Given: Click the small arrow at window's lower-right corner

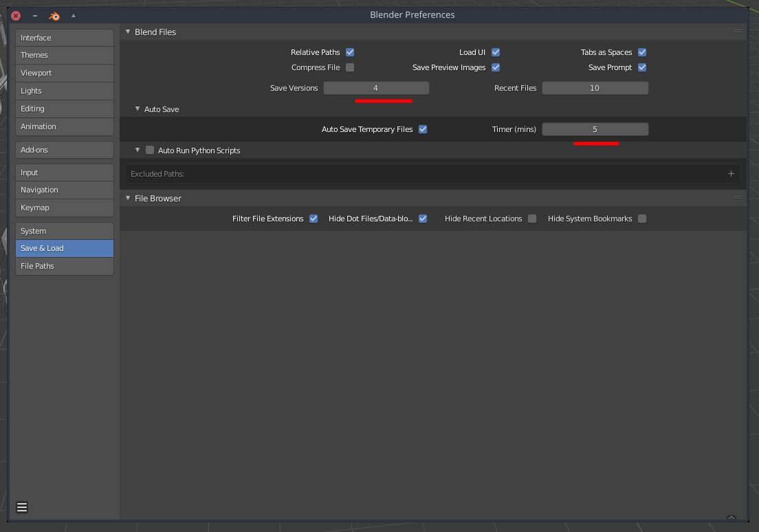Looking at the screenshot, I should pos(731,518).
